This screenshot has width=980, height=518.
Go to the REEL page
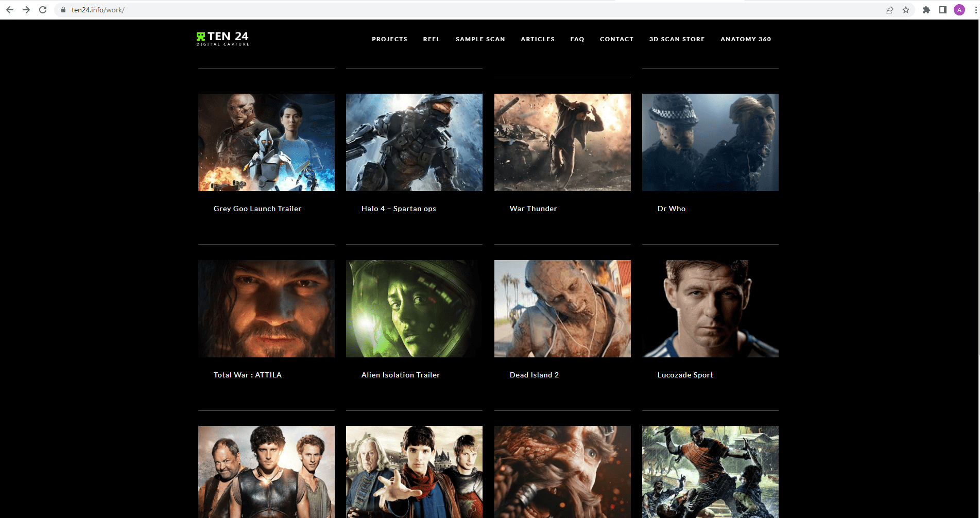click(432, 39)
